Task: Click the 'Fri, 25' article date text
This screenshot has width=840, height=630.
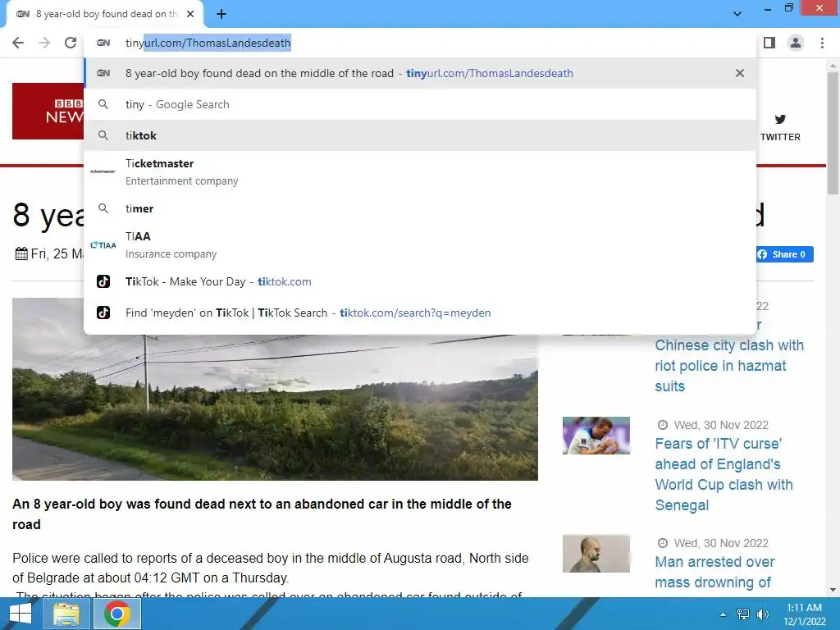Action: pos(57,253)
